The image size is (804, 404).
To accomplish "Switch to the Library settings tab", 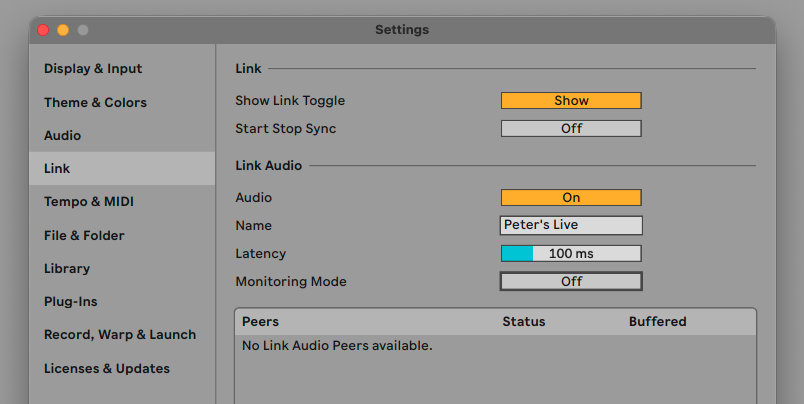I will click(x=67, y=268).
